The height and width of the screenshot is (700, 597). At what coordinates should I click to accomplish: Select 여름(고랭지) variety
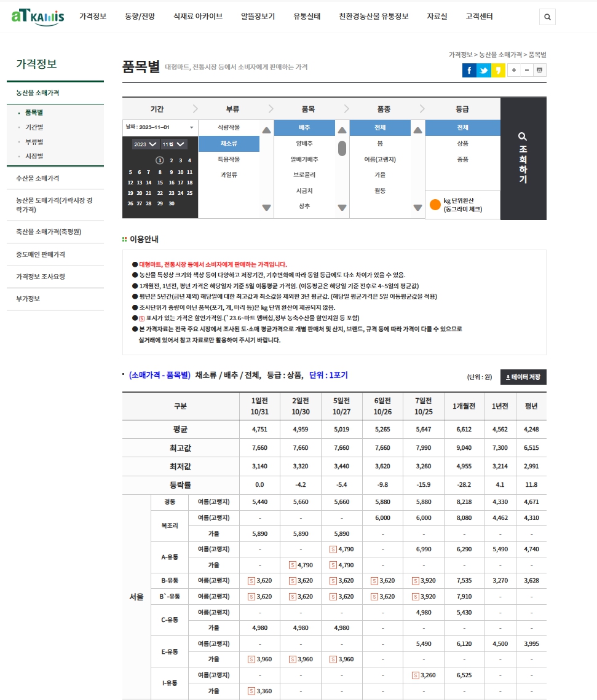380,159
